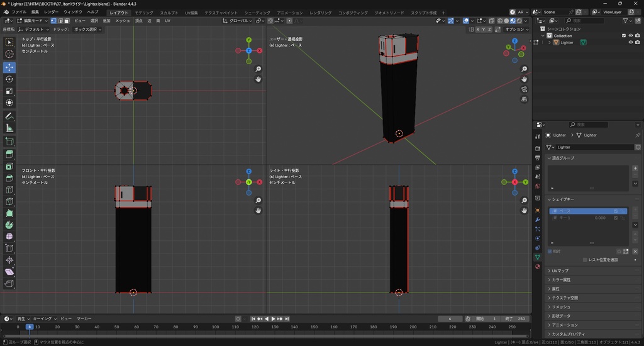Open the 編集モード mode dropdown

(33, 21)
